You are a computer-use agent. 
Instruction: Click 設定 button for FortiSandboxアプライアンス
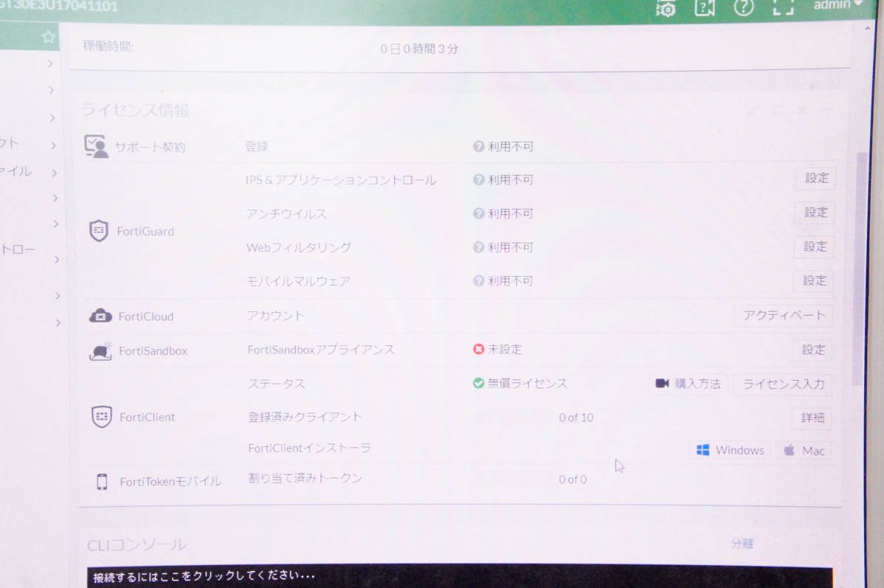point(813,350)
